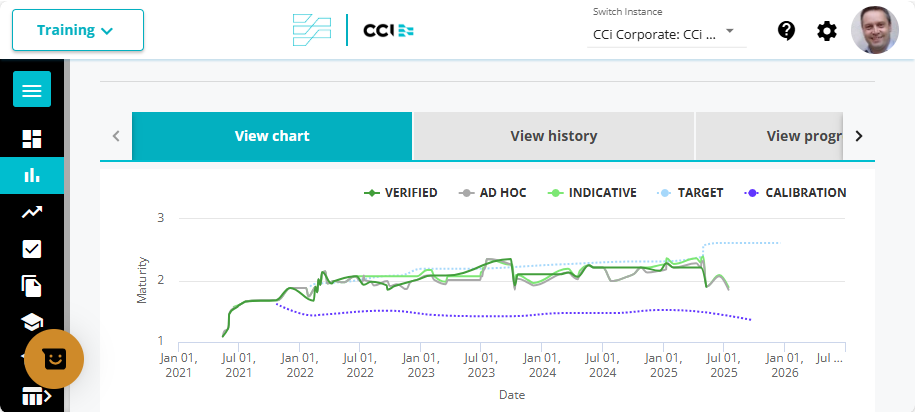
Task: Click the help question mark icon
Action: click(786, 30)
